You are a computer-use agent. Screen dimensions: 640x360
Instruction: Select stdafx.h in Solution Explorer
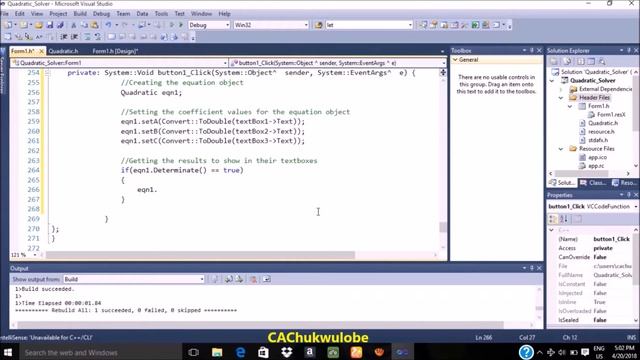click(x=598, y=140)
